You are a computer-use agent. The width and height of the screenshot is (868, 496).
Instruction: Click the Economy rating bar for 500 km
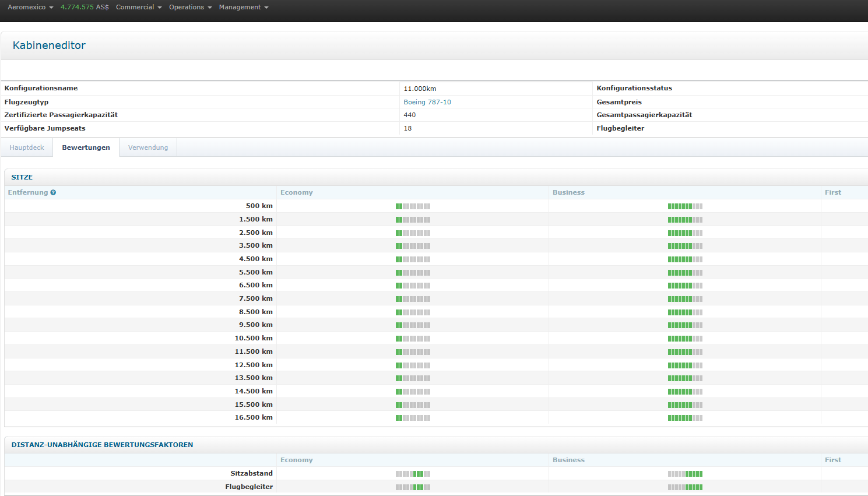pyautogui.click(x=413, y=206)
